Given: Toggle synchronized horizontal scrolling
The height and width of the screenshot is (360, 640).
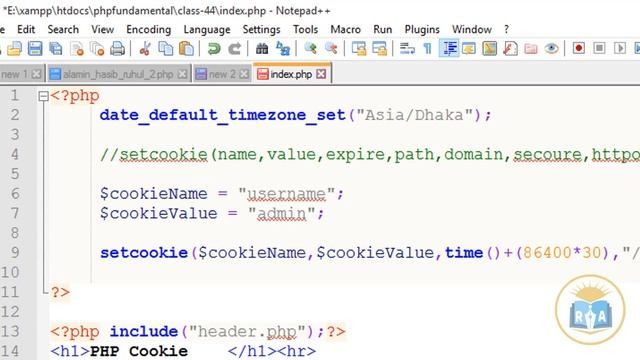Looking at the screenshot, I should pos(380,49).
